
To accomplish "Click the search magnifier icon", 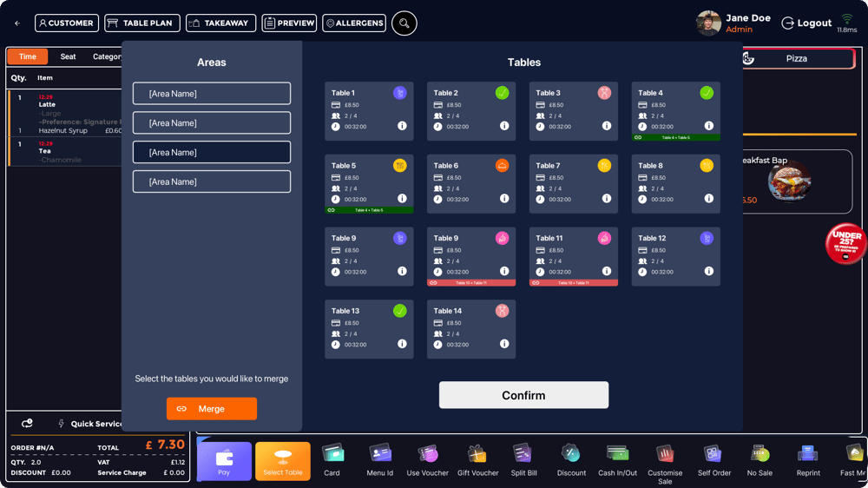I will click(x=404, y=23).
